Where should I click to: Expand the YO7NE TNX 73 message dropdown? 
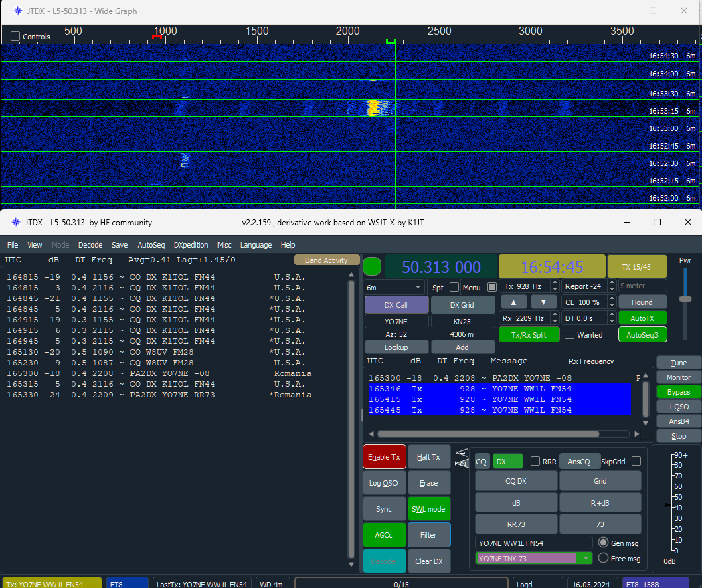click(585, 558)
